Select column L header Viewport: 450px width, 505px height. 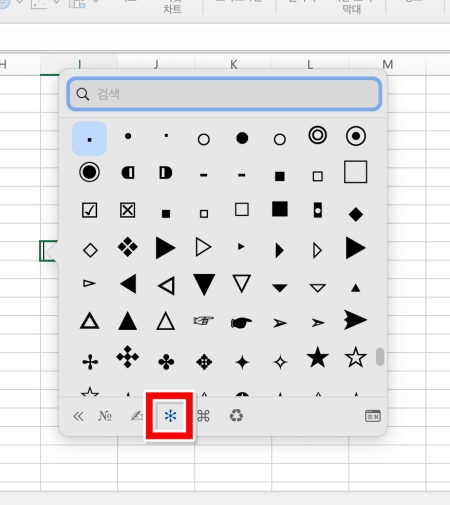pos(310,64)
